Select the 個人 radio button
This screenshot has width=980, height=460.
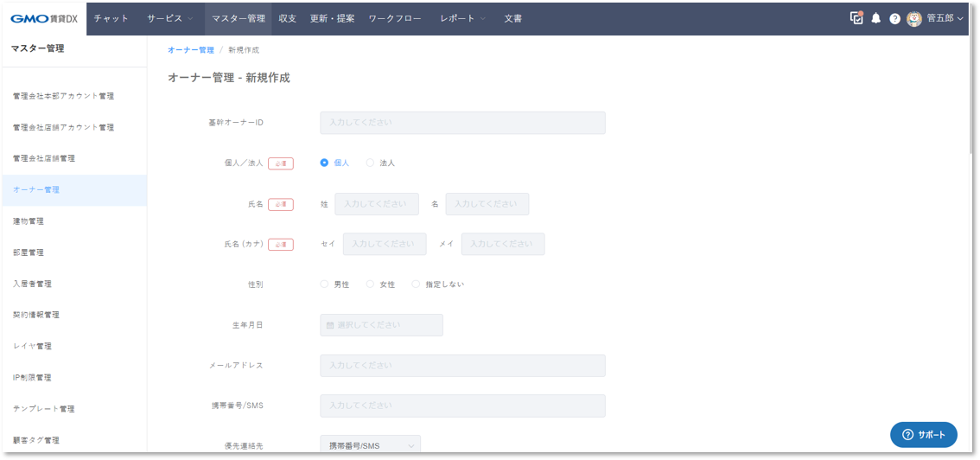pyautogui.click(x=324, y=163)
